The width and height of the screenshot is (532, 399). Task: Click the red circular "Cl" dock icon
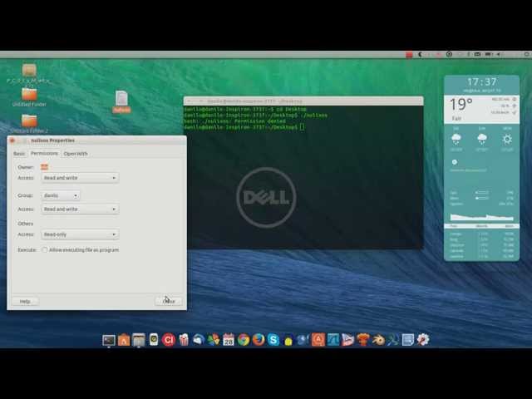coord(168,340)
